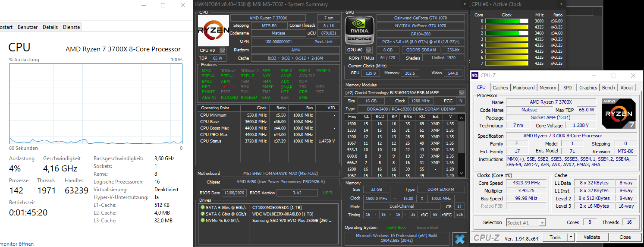Viewport: 644px width, 247px height.
Task: Click the 'Socket AM4 (1331)' package field in CPU-Z
Action: [550, 118]
